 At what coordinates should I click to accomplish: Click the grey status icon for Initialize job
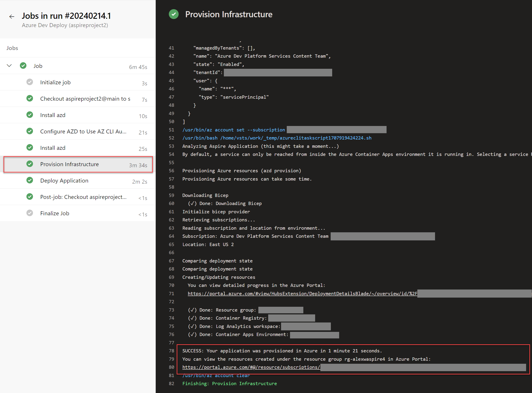(x=30, y=82)
